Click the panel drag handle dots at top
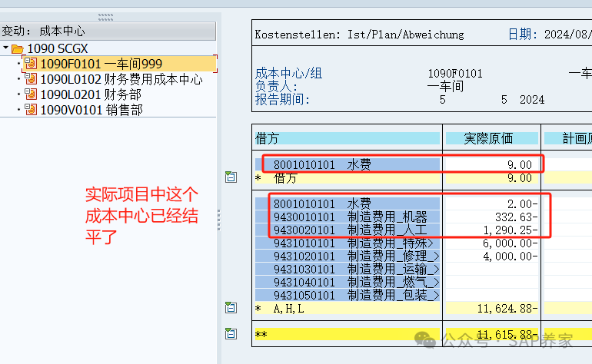The height and width of the screenshot is (364, 592). tap(105, 17)
